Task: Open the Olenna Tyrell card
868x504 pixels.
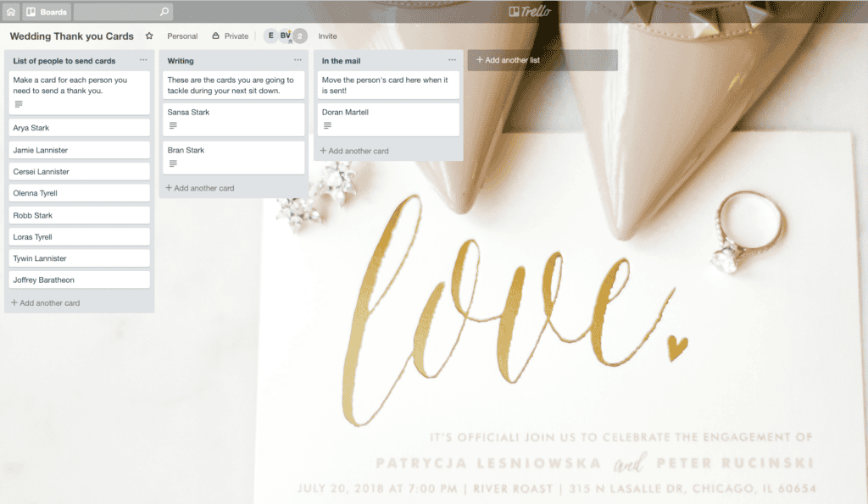Action: 79,193
